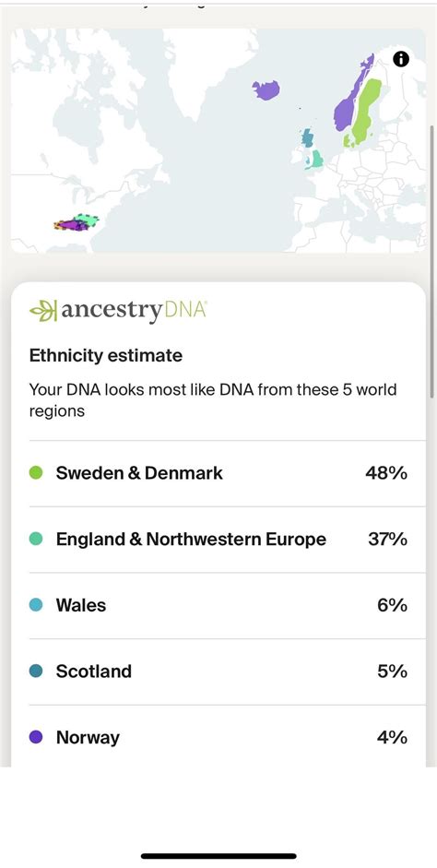Click the light blue Wales color dot

(x=36, y=604)
